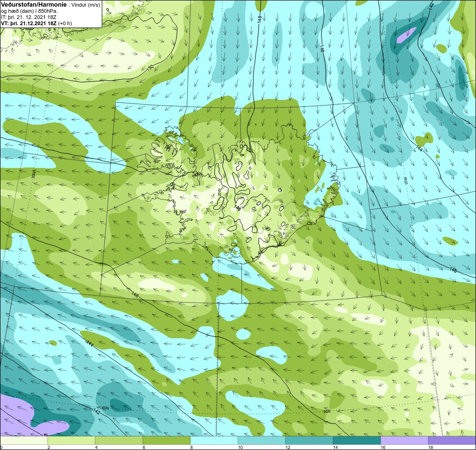Select the dark teal 14–16 m/s legend swatch
Viewport: 476px width, 450px height.
(x=357, y=440)
